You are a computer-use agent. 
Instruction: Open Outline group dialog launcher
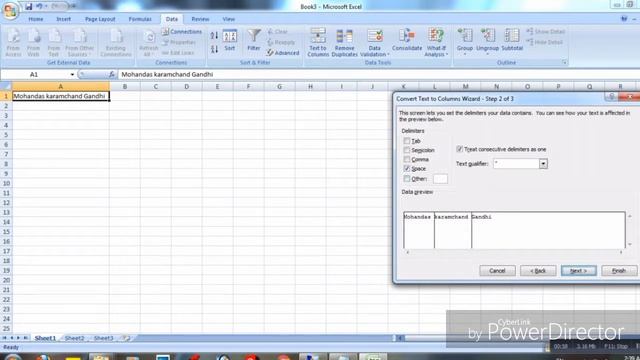click(564, 62)
